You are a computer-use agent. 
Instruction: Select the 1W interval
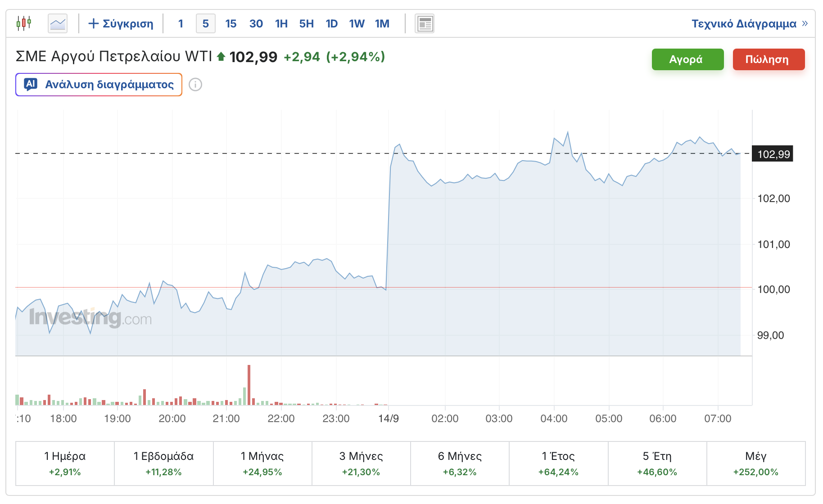point(357,23)
